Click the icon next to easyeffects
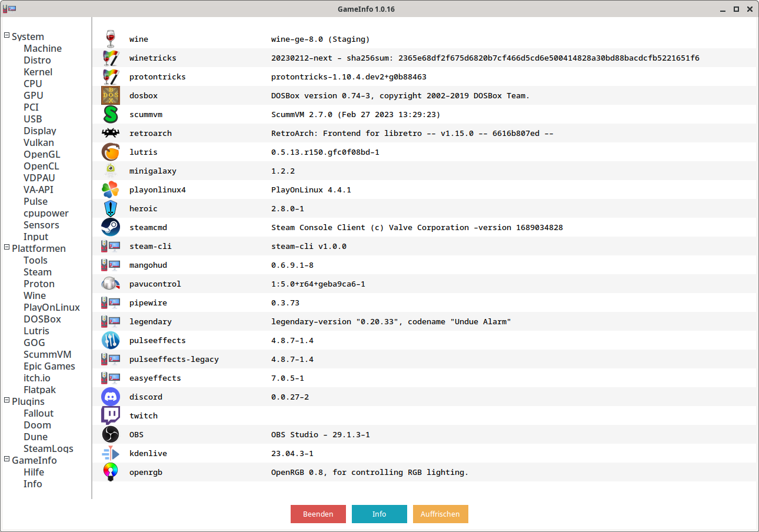 click(x=111, y=378)
